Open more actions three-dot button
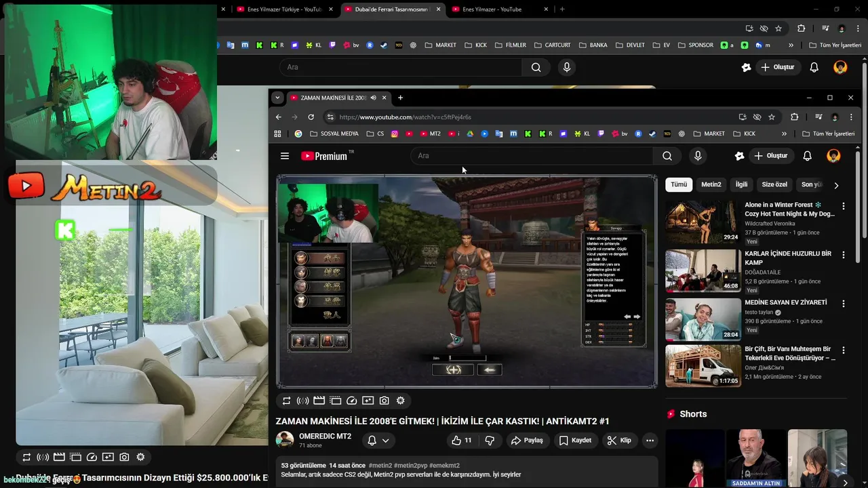The width and height of the screenshot is (868, 488). 650,441
